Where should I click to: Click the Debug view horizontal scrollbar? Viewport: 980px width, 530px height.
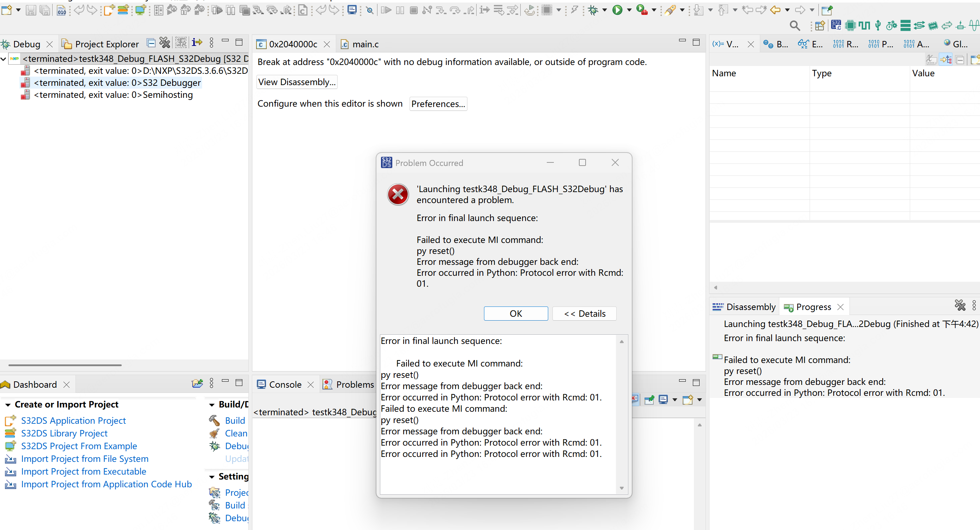pos(65,365)
